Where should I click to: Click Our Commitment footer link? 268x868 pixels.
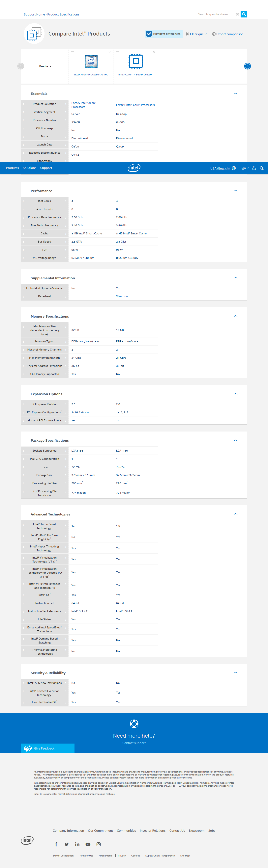click(x=101, y=831)
